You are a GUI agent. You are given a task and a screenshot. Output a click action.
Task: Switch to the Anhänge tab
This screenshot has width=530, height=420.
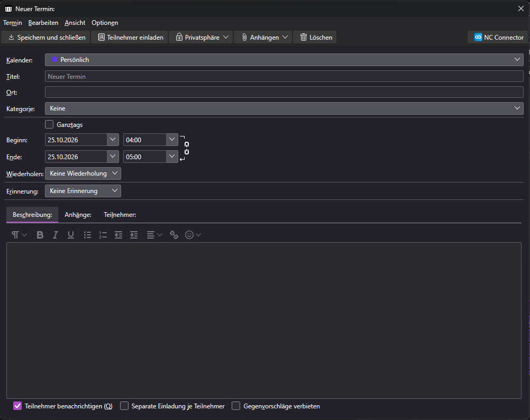coord(78,215)
